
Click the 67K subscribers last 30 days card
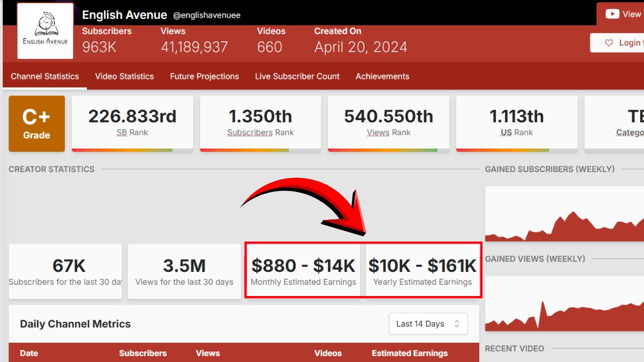click(x=65, y=271)
